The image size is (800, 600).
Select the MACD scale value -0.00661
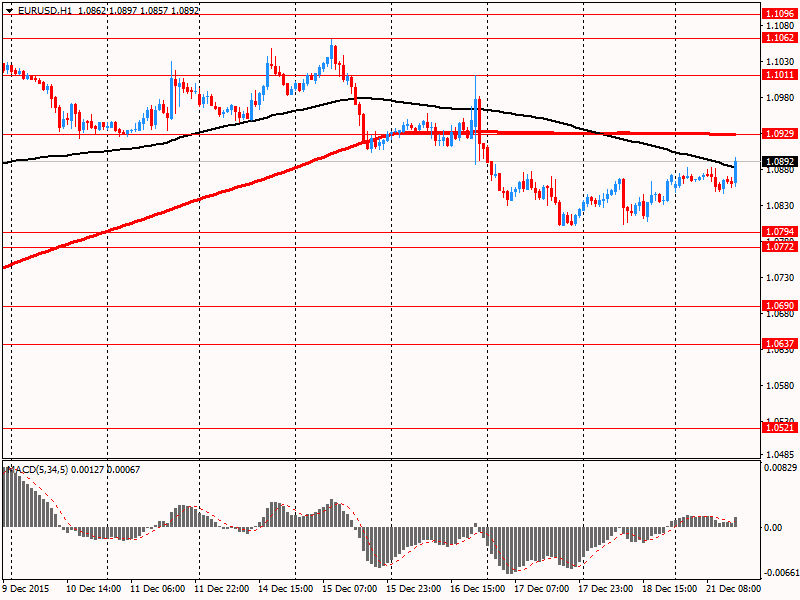780,572
